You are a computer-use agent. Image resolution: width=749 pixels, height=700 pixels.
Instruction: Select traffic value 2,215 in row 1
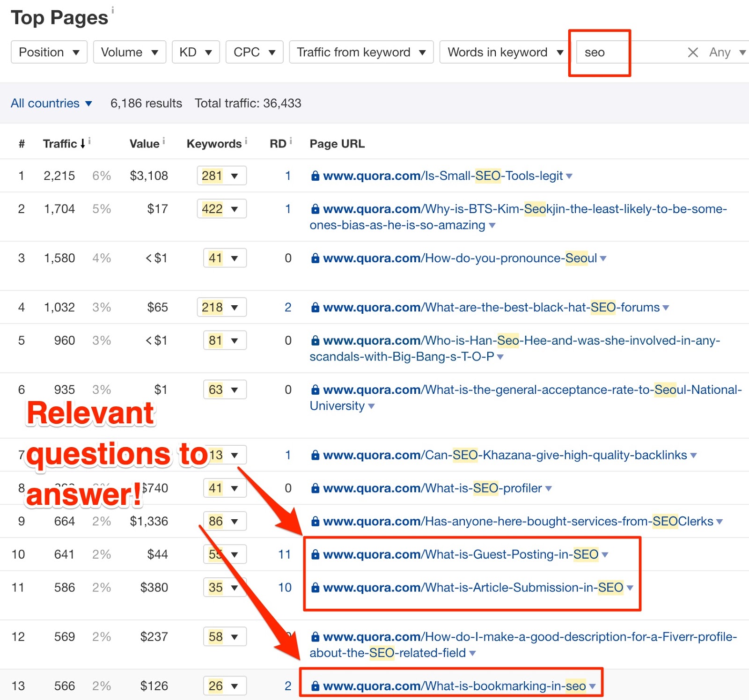59,176
